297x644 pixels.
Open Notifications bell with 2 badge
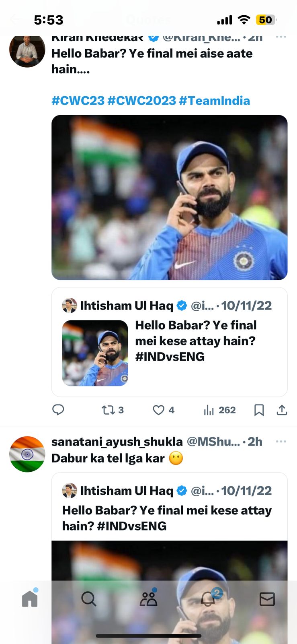(208, 599)
